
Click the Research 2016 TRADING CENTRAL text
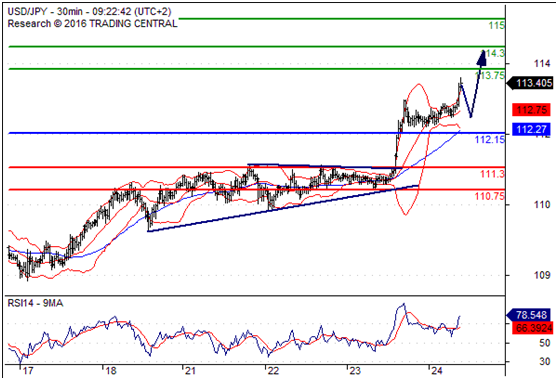pos(92,24)
